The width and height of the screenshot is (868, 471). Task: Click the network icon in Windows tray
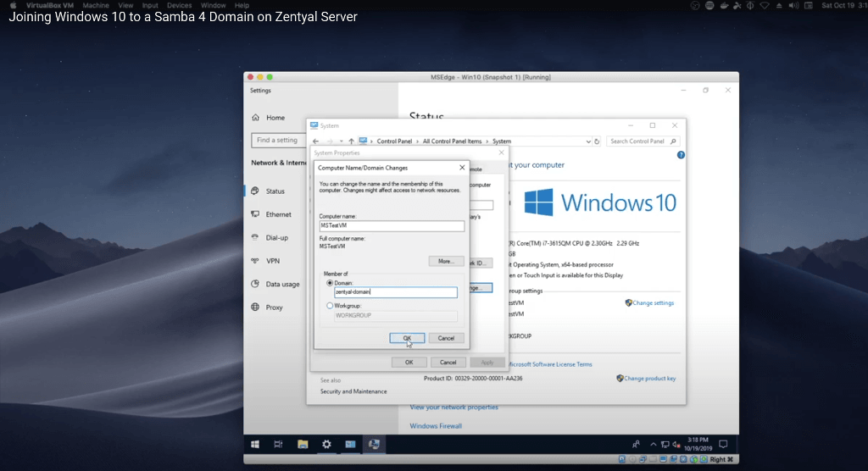coord(665,445)
